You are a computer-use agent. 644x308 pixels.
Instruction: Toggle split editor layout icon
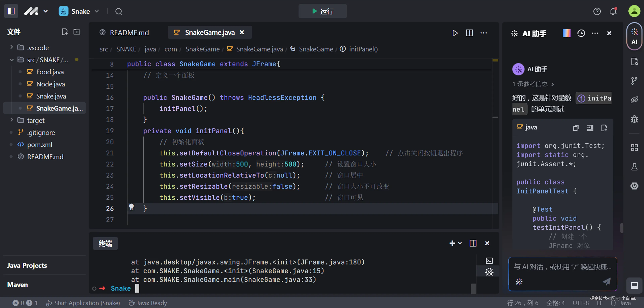point(469,33)
